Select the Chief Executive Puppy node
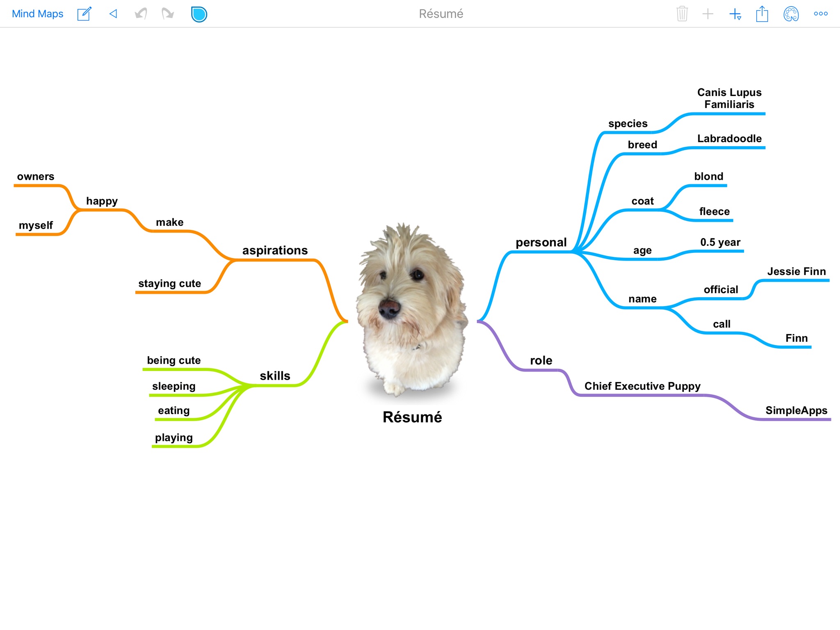This screenshot has width=840, height=630. (642, 386)
